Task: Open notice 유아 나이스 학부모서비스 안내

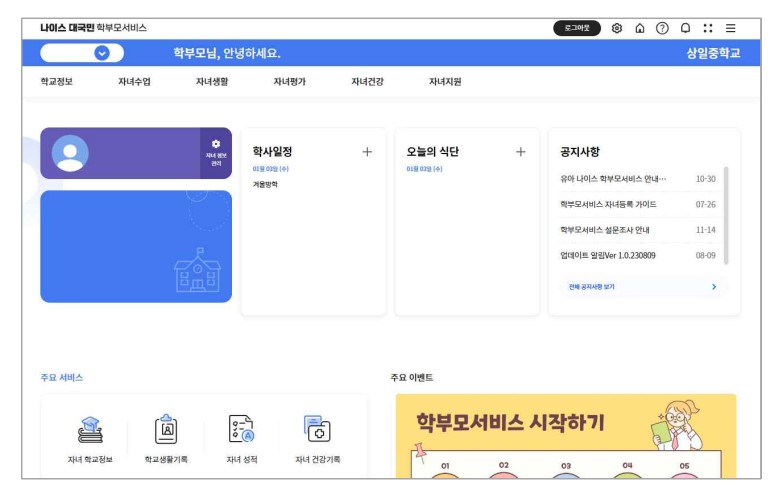Action: pos(613,179)
